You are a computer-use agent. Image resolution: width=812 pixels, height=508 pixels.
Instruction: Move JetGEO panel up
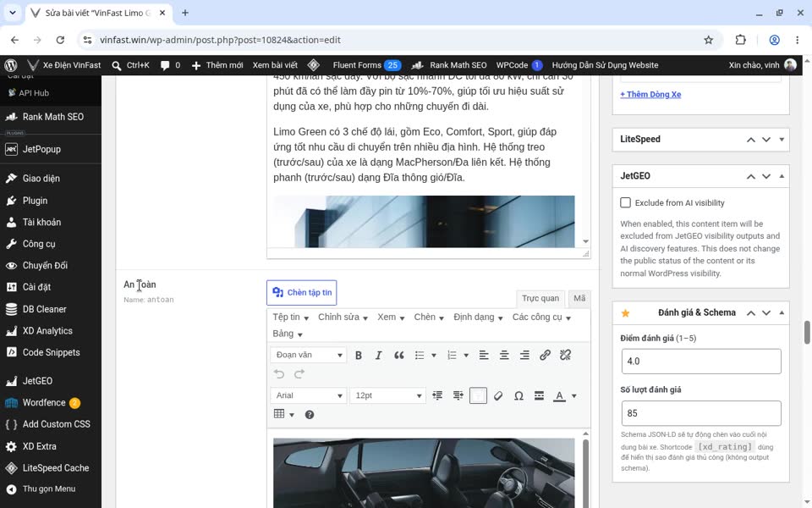750,176
